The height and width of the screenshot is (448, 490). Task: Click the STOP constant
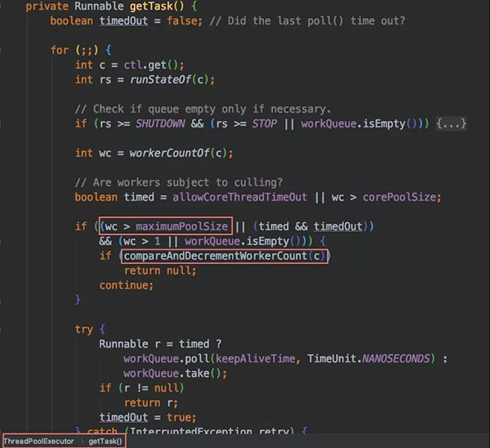265,124
